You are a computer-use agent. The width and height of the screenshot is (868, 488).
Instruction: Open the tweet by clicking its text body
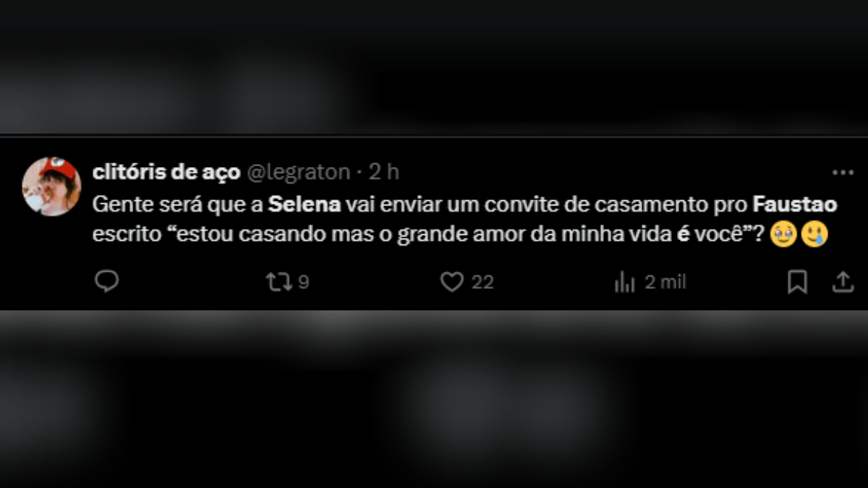click(464, 220)
